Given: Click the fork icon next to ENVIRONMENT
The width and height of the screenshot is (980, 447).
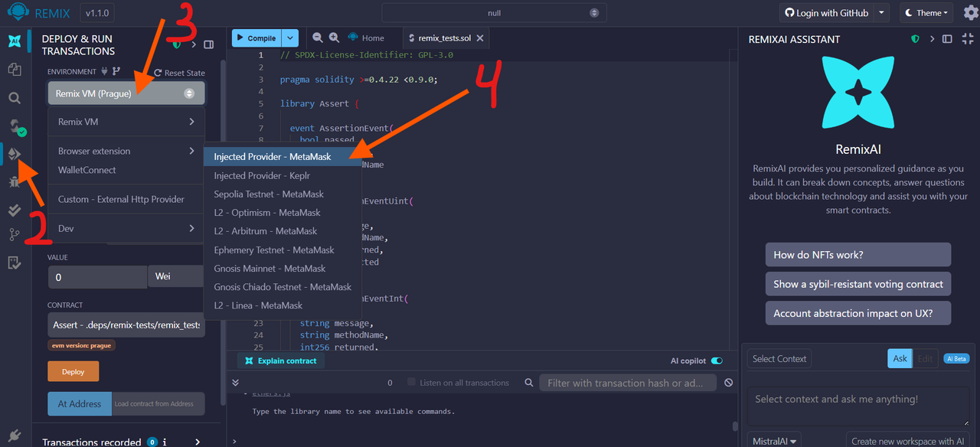Looking at the screenshot, I should (116, 72).
